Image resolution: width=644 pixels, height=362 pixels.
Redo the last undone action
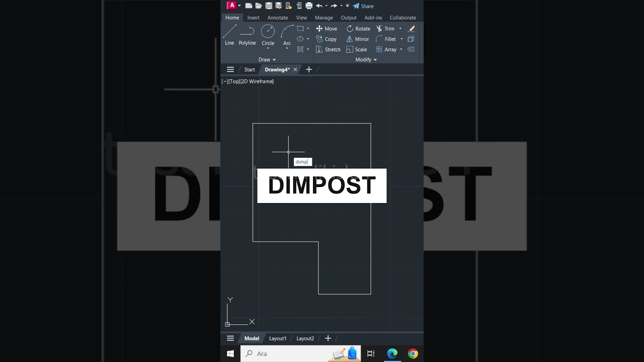(334, 6)
